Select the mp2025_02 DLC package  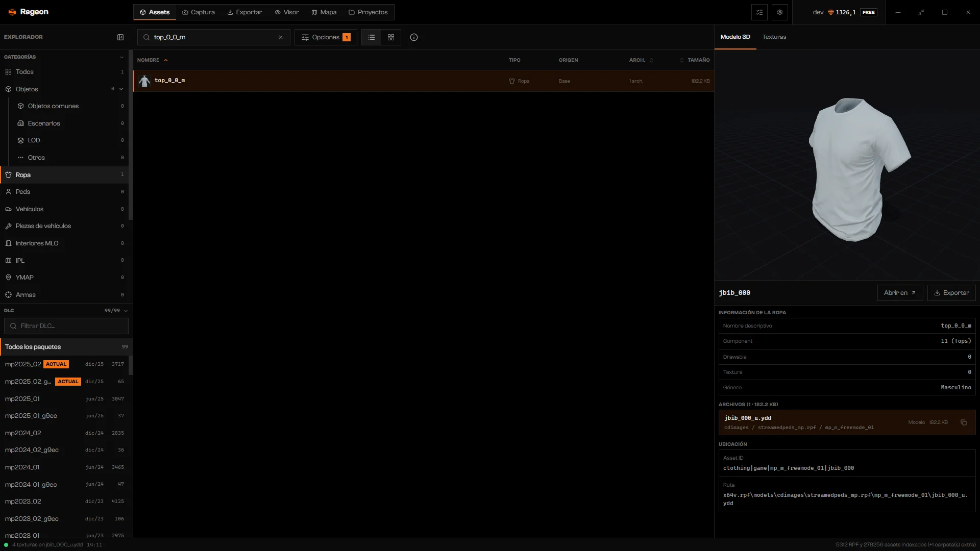tap(64, 364)
